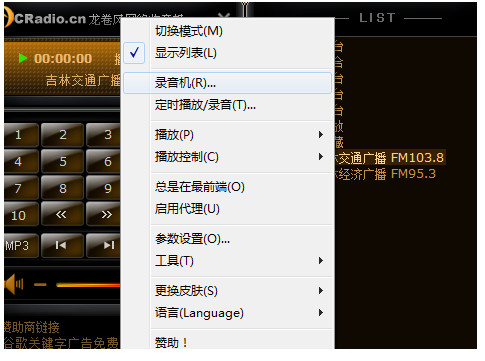Expand the 工具(T) submenu
This screenshot has width=485, height=361.
pyautogui.click(x=228, y=261)
